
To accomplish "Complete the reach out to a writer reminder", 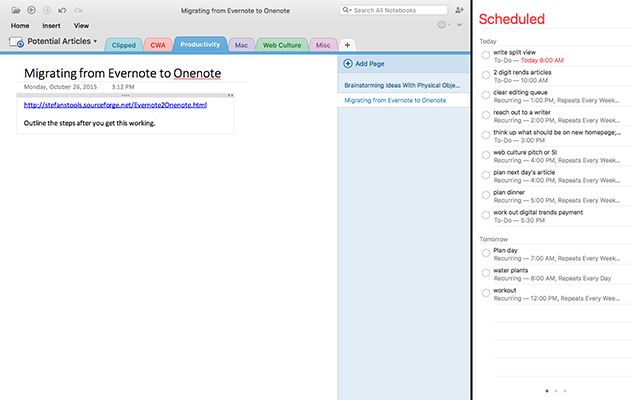I will (x=486, y=115).
